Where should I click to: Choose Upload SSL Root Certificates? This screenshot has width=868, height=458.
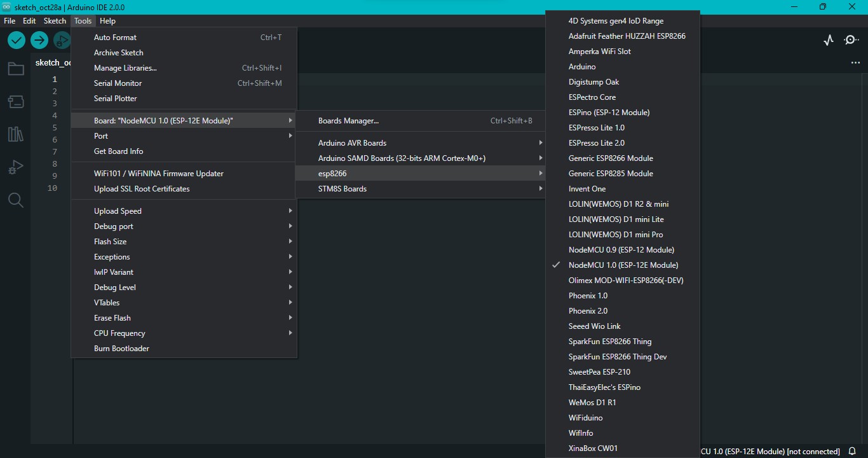point(184,189)
